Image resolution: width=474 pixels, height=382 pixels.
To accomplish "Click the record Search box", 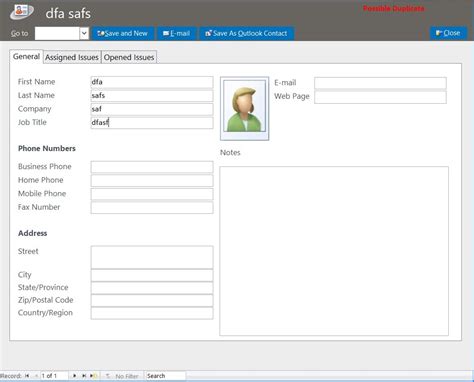I will coord(166,376).
